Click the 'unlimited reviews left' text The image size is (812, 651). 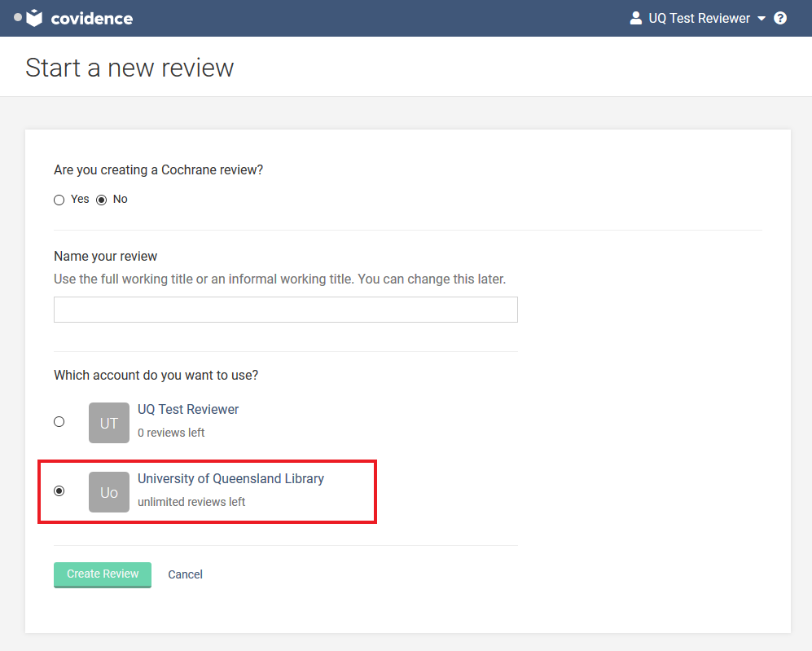191,502
